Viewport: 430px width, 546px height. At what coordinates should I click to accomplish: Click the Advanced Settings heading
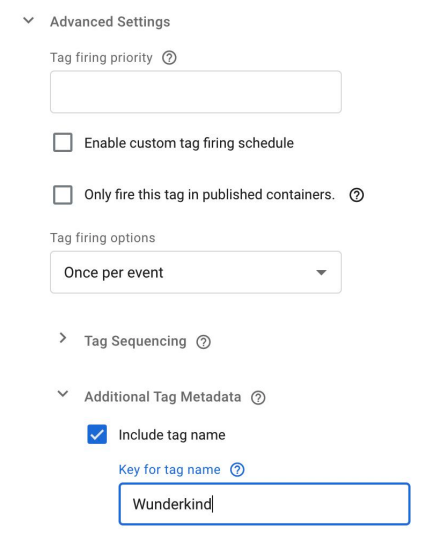(110, 22)
